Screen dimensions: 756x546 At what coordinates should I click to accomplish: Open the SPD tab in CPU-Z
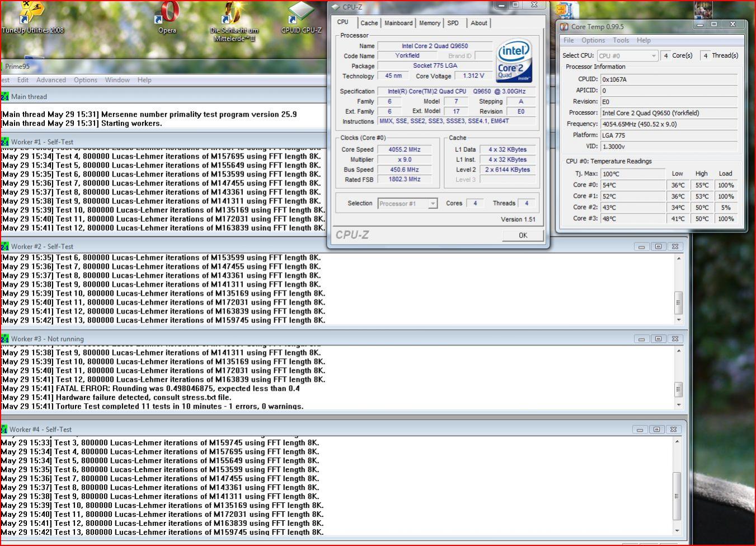(453, 23)
